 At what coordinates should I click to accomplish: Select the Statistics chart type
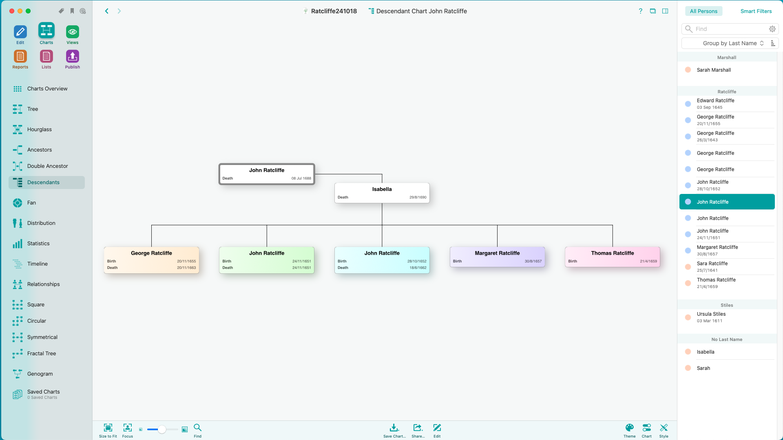(46, 244)
